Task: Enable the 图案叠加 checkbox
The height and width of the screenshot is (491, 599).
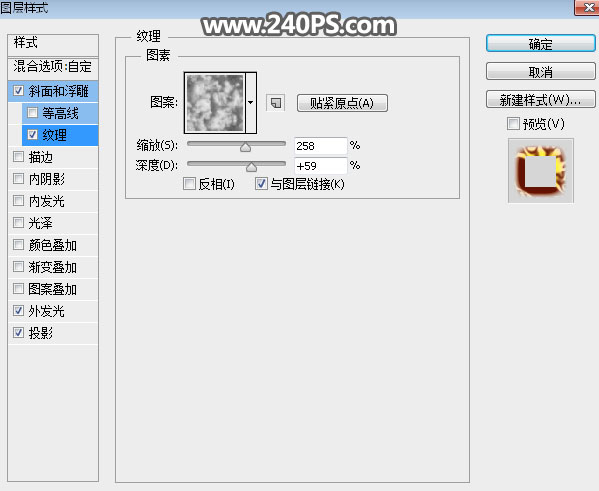Action: pyautogui.click(x=18, y=288)
